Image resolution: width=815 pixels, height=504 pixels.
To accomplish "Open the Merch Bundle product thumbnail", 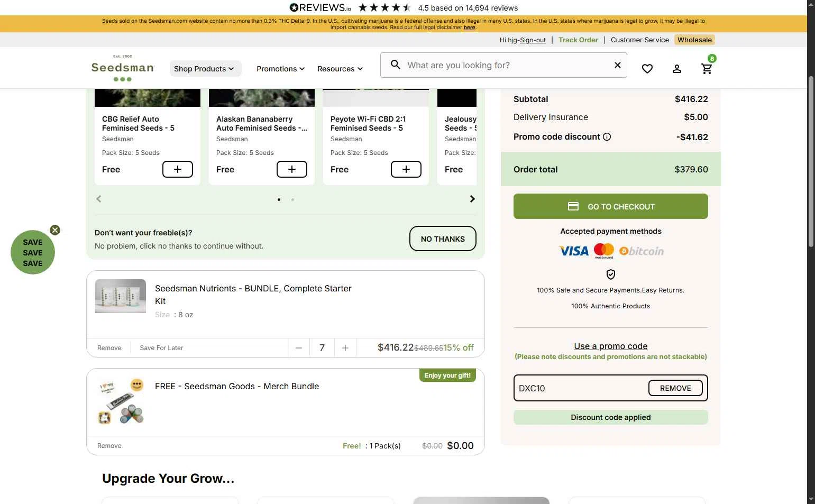I will pos(122,401).
